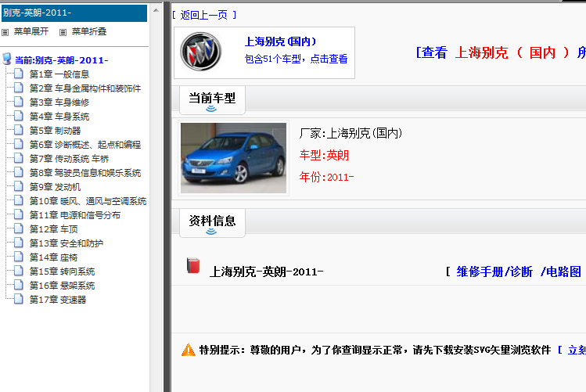This screenshot has width=586, height=392.
Task: Click the page icon beside 第17章 变速器
Action: click(x=18, y=299)
